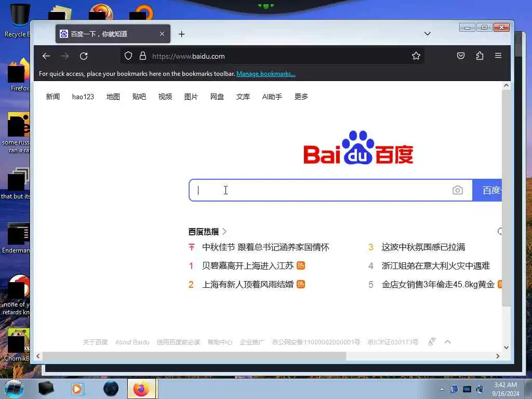Open a new tab with plus button

181,34
